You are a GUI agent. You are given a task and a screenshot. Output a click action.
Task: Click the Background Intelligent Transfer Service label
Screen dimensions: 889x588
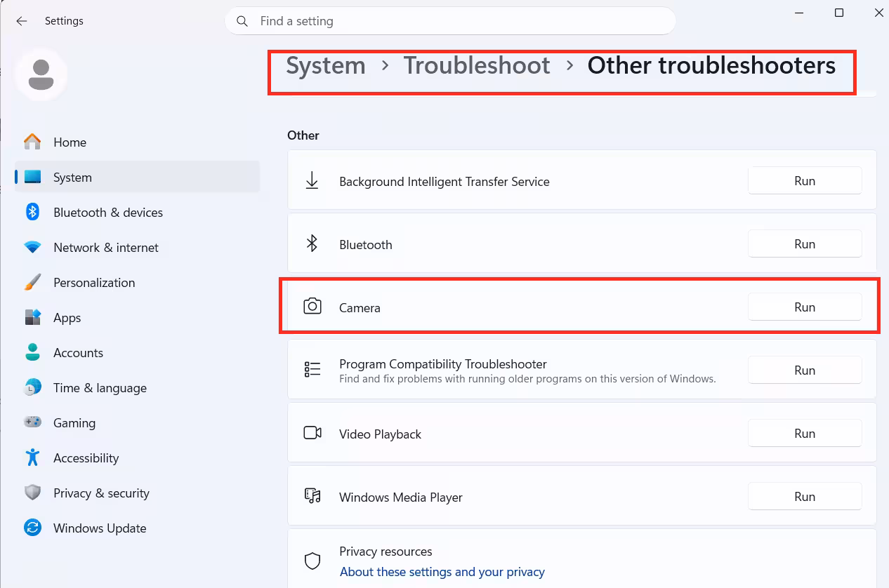(x=445, y=182)
